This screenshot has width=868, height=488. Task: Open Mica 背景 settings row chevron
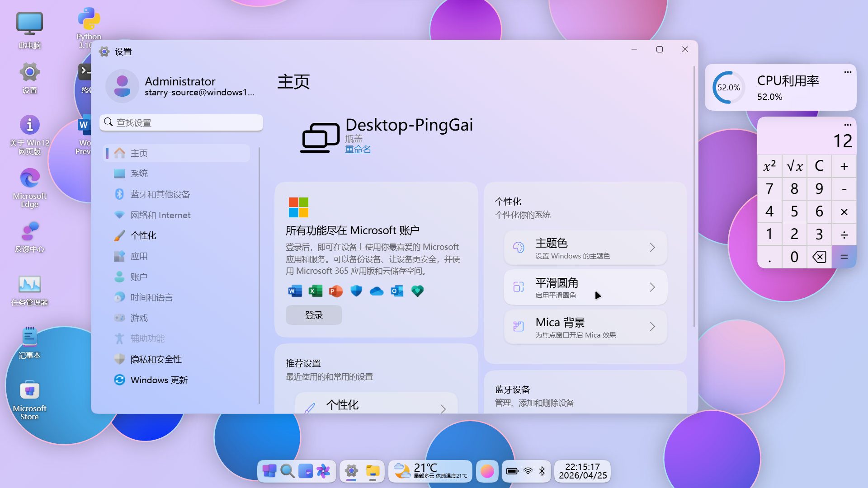click(652, 326)
